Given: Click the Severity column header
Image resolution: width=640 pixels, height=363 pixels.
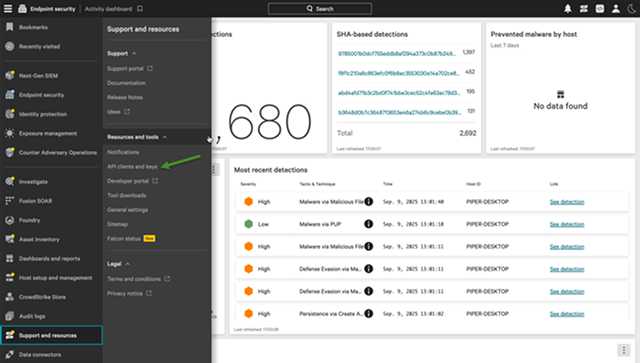Looking at the screenshot, I should click(248, 184).
